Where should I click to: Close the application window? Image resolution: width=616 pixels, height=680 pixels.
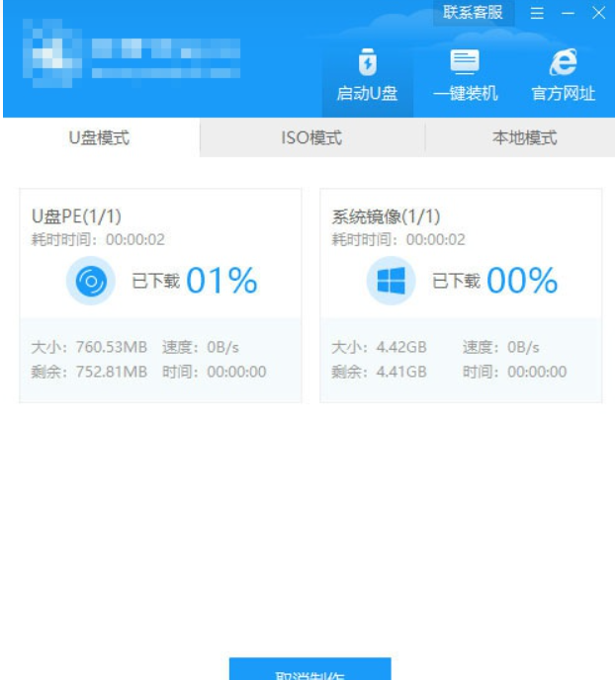click(598, 13)
